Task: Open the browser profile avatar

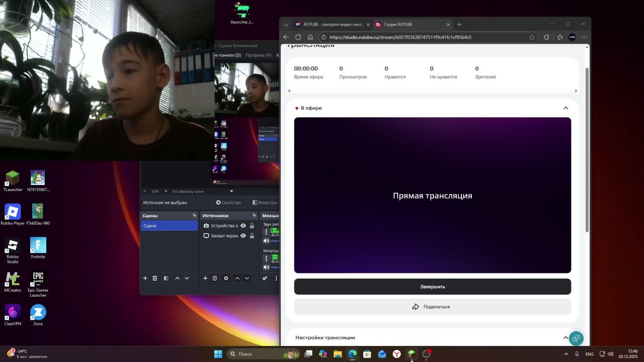Action: (x=572, y=37)
